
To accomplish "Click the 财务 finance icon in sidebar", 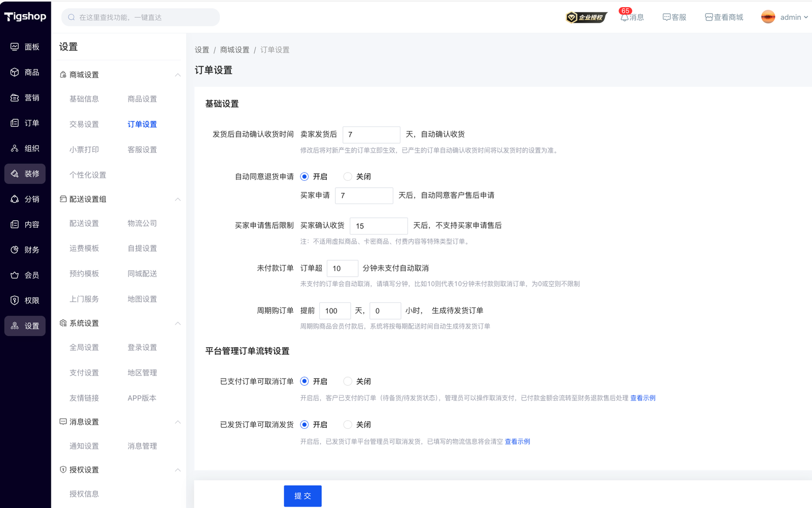I will (15, 250).
